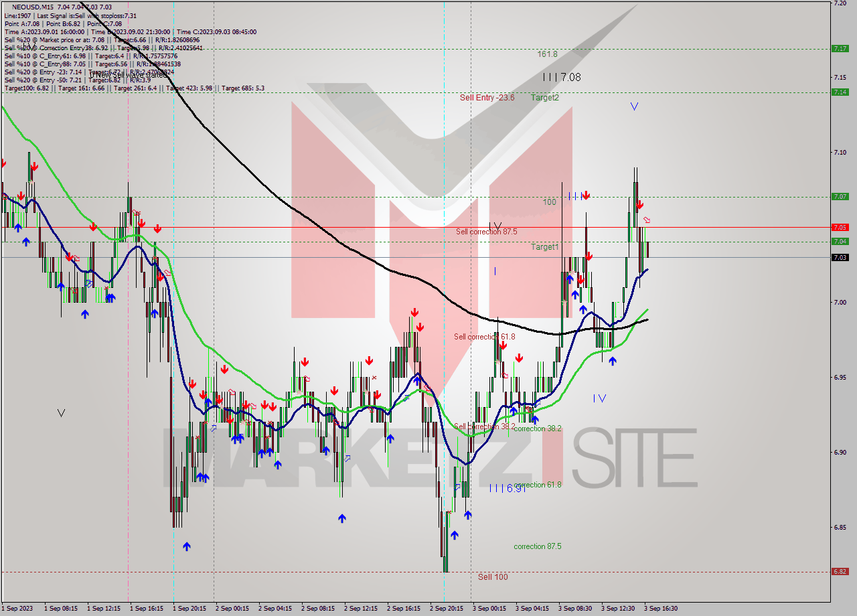Click the red 6.82 price tag
The image size is (857, 616).
840,572
